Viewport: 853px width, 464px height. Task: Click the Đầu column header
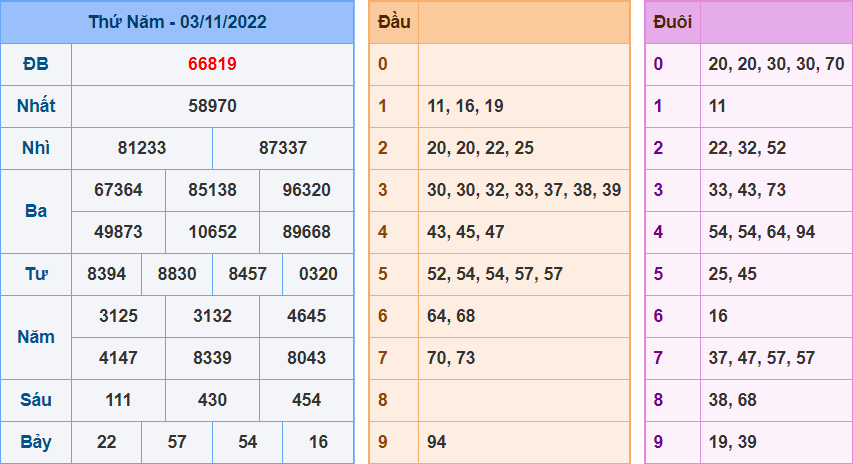[x=394, y=22]
